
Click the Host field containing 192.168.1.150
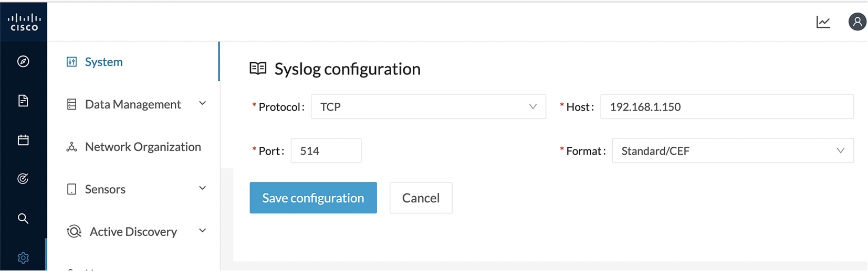tap(727, 106)
